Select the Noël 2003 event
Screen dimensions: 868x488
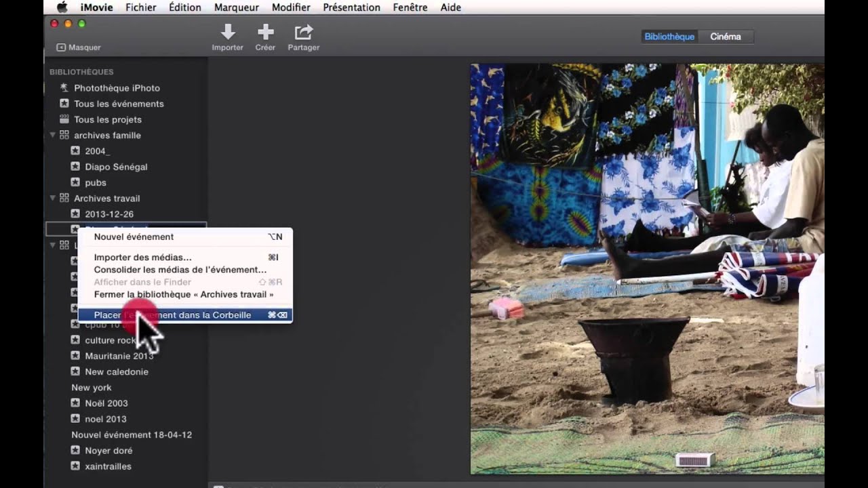coord(106,403)
